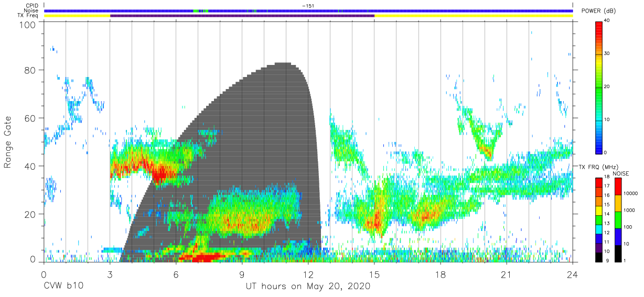Click hour tick label 12
644x297 pixels.
tap(308, 274)
